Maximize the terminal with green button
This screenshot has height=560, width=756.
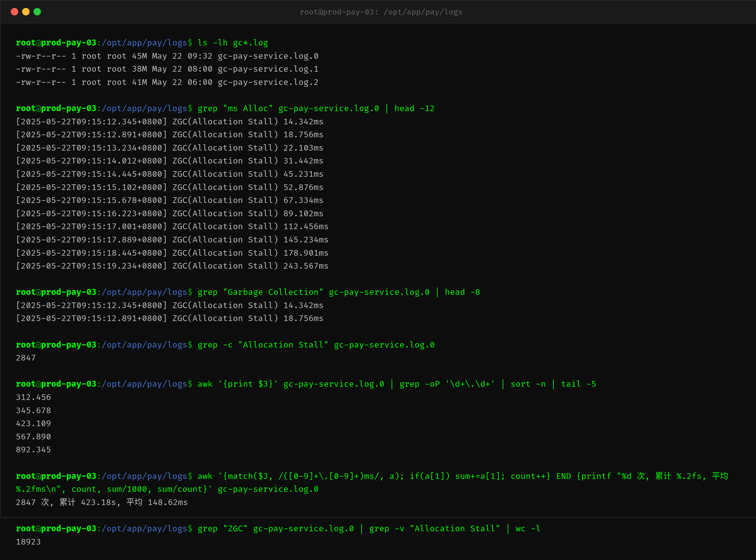point(37,12)
